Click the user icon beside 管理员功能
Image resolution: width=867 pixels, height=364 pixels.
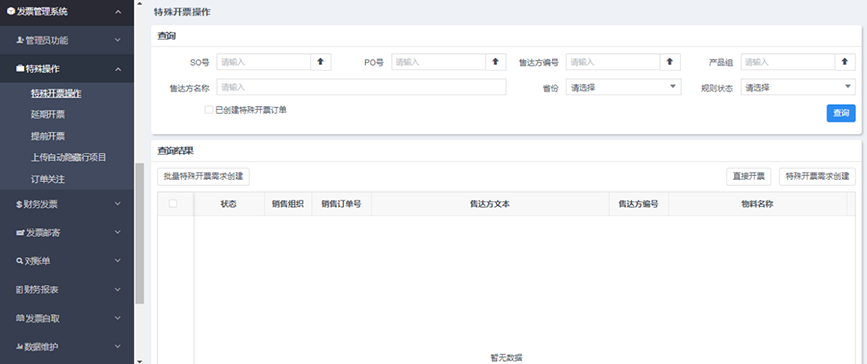point(20,40)
